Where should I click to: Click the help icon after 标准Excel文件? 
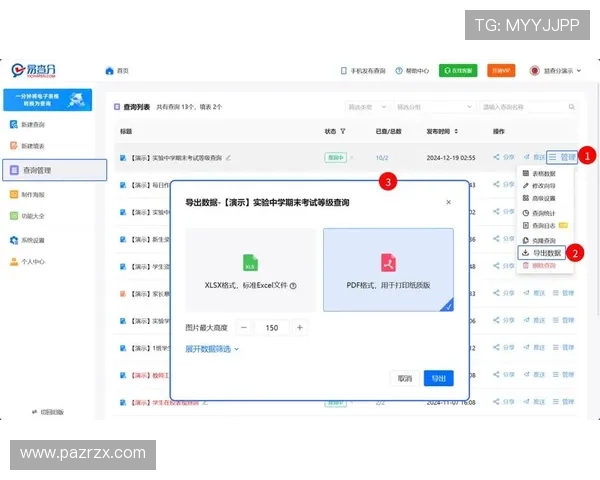(x=293, y=286)
